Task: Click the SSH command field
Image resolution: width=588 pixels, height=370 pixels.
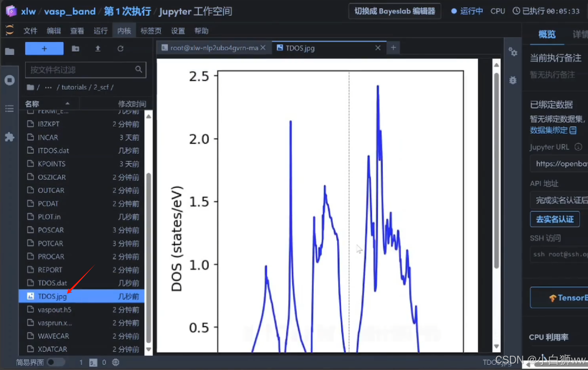Action: [x=559, y=254]
